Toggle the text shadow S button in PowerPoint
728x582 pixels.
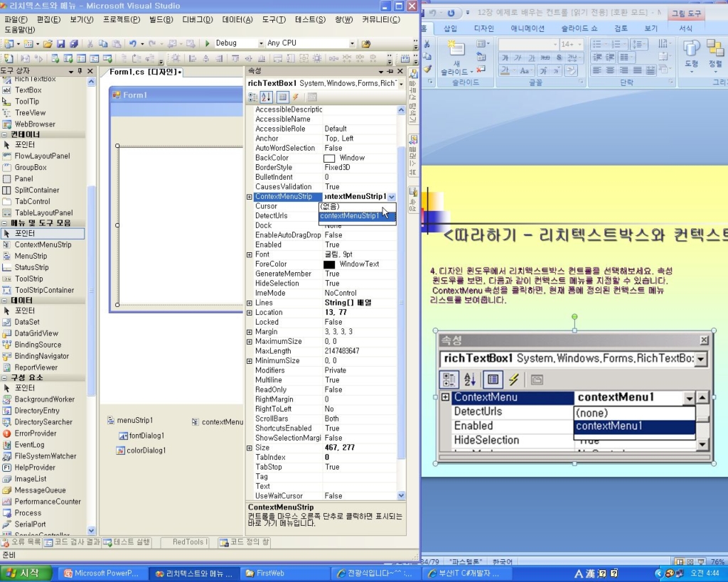point(559,58)
